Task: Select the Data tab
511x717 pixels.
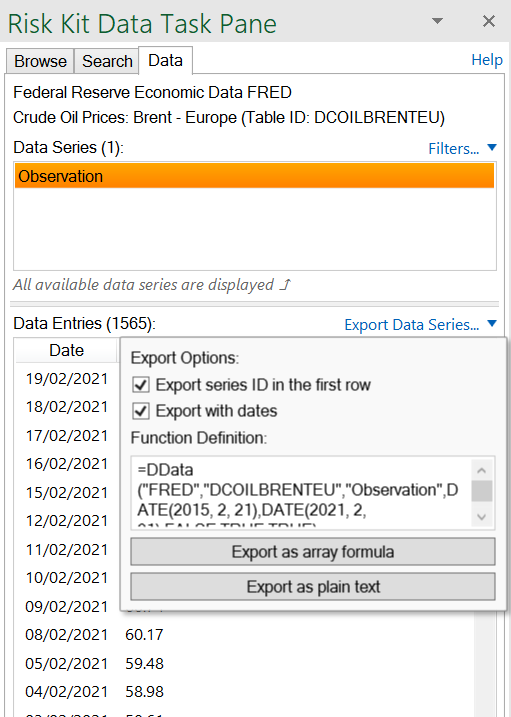Action: pos(165,60)
